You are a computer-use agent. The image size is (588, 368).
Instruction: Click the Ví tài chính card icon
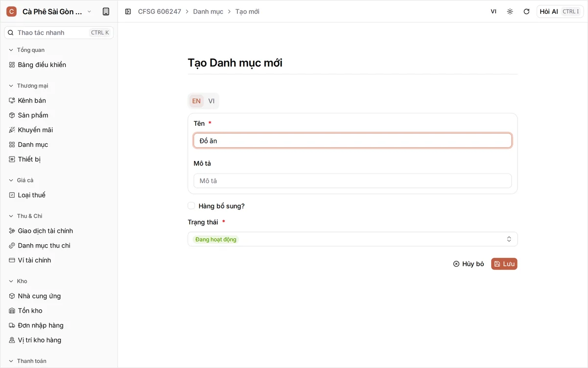coord(12,260)
